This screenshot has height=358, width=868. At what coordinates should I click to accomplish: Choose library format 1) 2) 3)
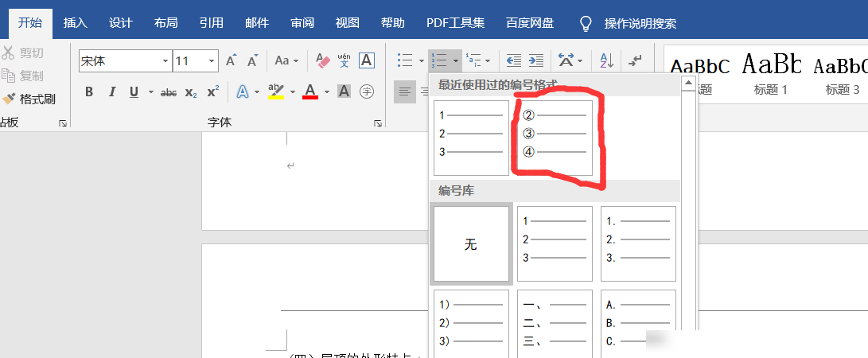coord(471,324)
